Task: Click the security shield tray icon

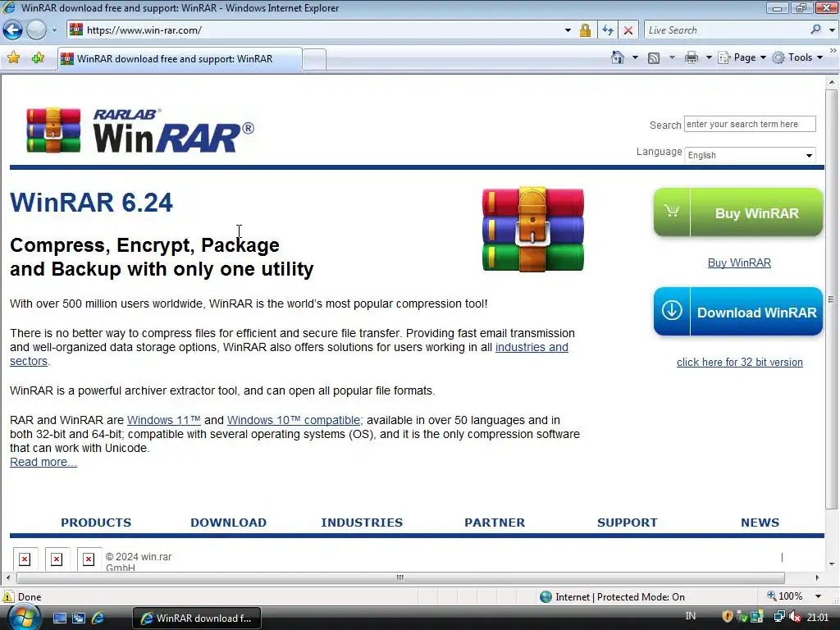Action: pyautogui.click(x=727, y=617)
